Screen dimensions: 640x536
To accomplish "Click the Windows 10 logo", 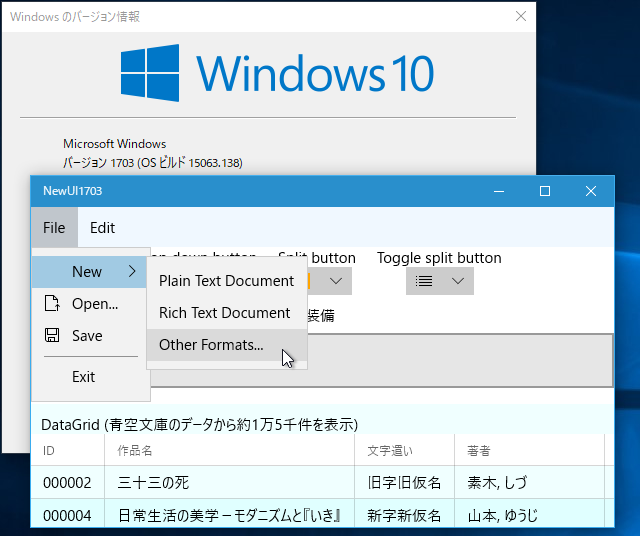I will pyautogui.click(x=277, y=73).
